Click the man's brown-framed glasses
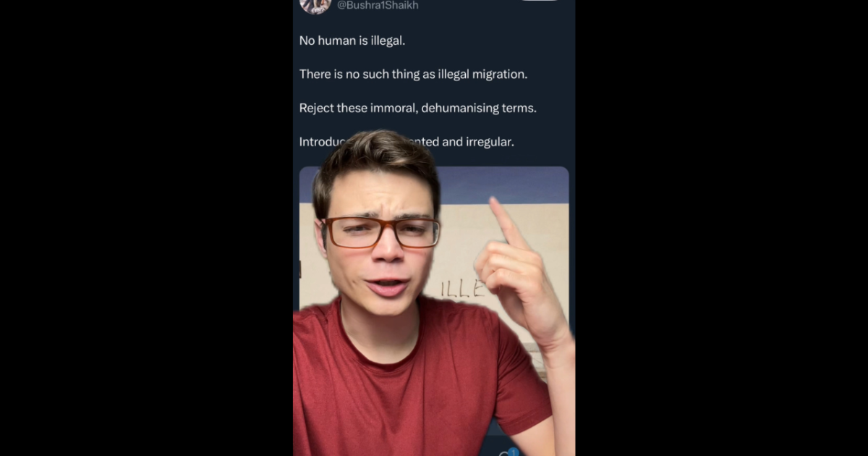 tap(381, 232)
